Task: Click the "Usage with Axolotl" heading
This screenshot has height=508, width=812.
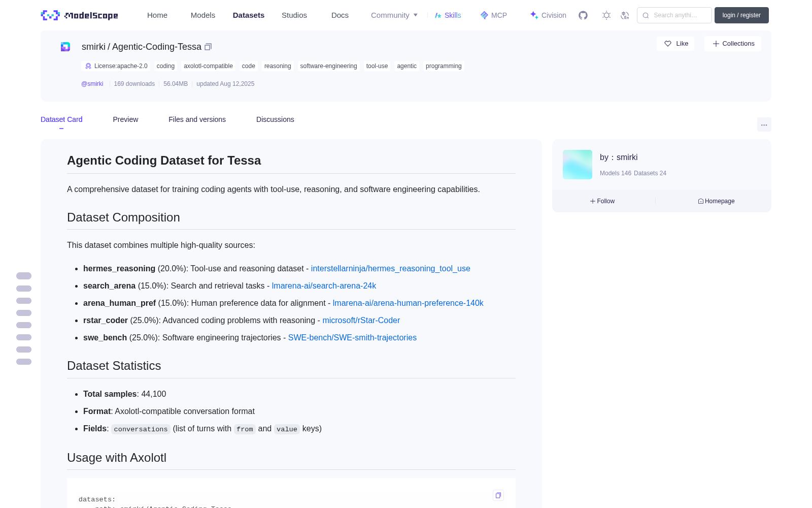Action: point(117,458)
